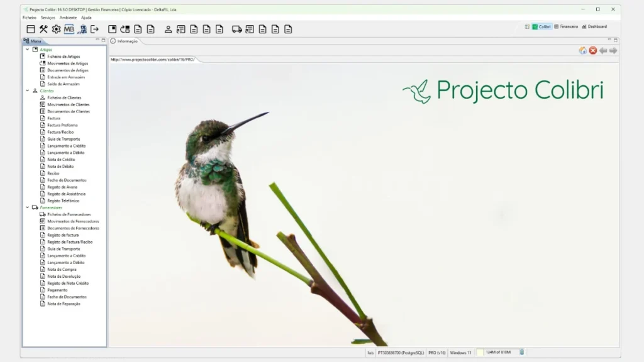644x362 pixels.
Task: Maximize the Informação panel
Action: 616,40
